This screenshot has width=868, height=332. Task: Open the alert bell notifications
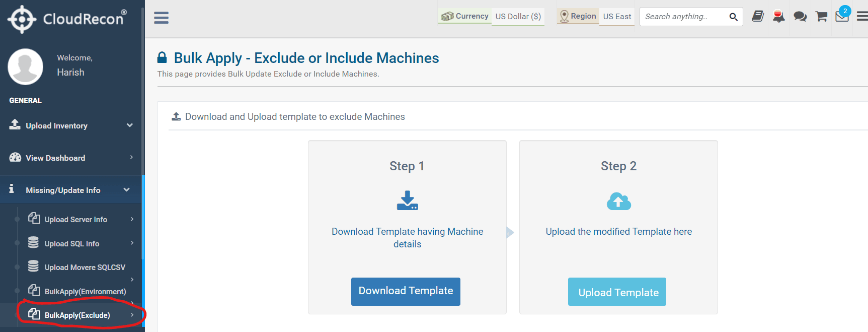coord(778,17)
